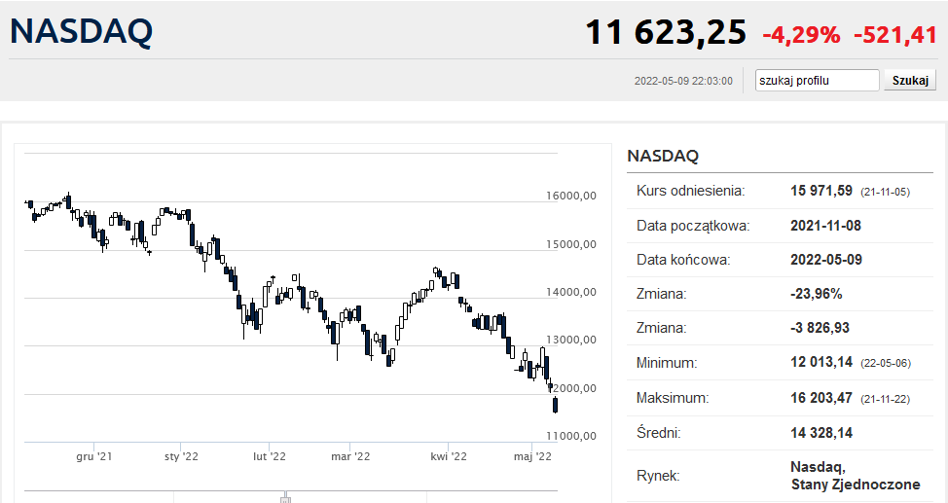Click the red -521,41 point change
The height and width of the screenshot is (503, 948).
(896, 35)
